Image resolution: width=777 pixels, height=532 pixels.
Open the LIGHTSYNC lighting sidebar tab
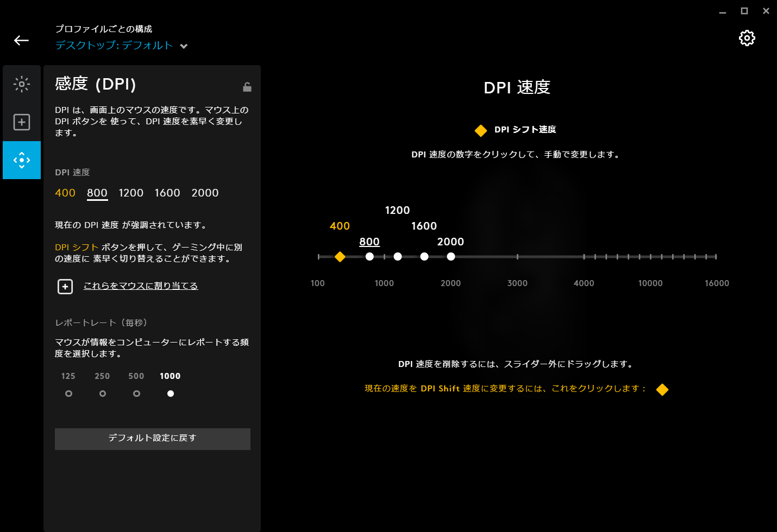click(x=22, y=84)
